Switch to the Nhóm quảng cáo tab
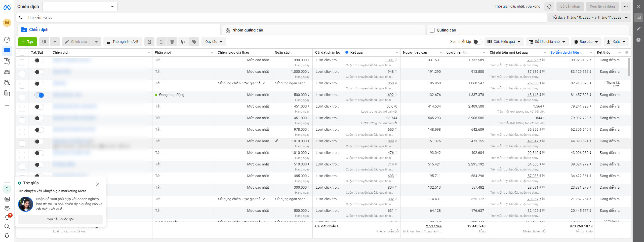 click(248, 30)
